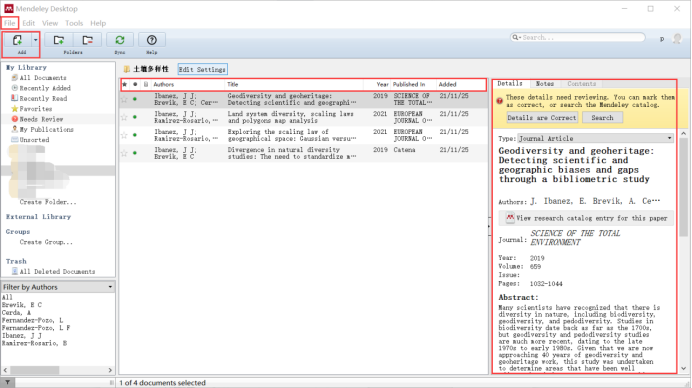Screen dimensions: 692x388
Task: Click the filter funnel icon in status bar
Action: click(x=8, y=383)
